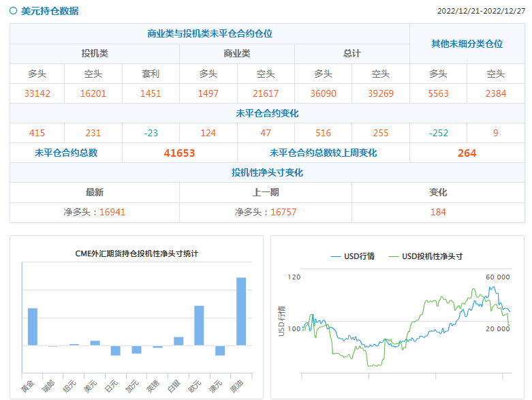The image size is (532, 400).
Task: Click the circle icon beside 美元持仓数据
Action: click(x=14, y=11)
